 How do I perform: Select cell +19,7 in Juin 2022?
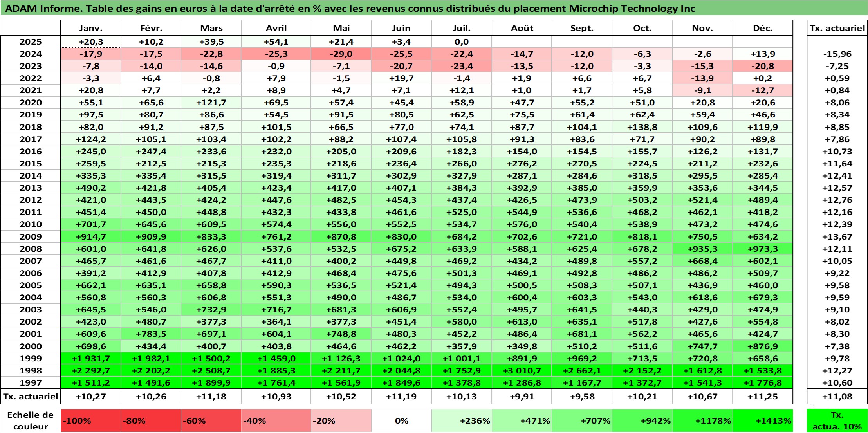click(401, 78)
